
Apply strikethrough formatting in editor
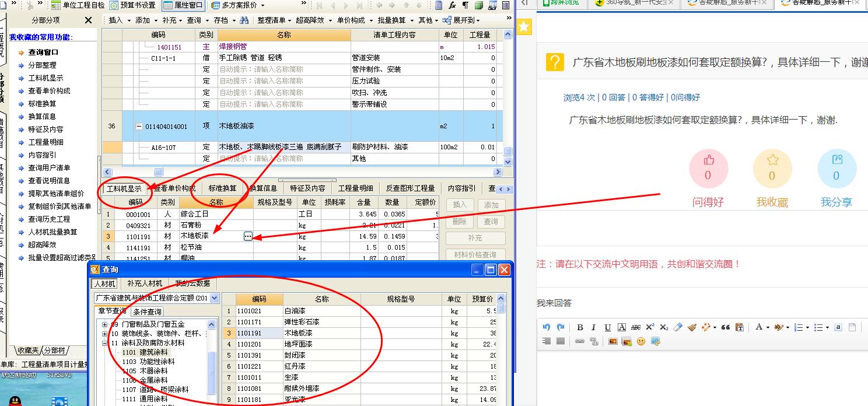636,327
